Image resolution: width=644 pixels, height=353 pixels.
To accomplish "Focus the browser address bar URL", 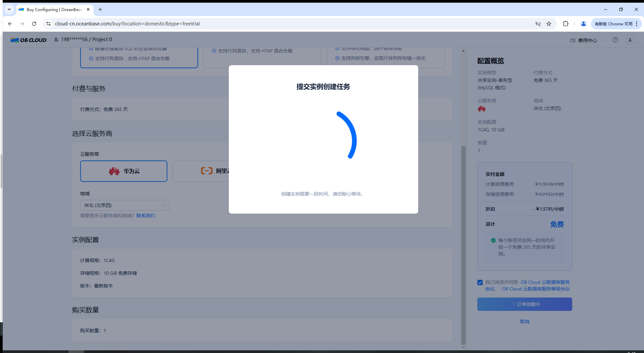I will click(127, 24).
